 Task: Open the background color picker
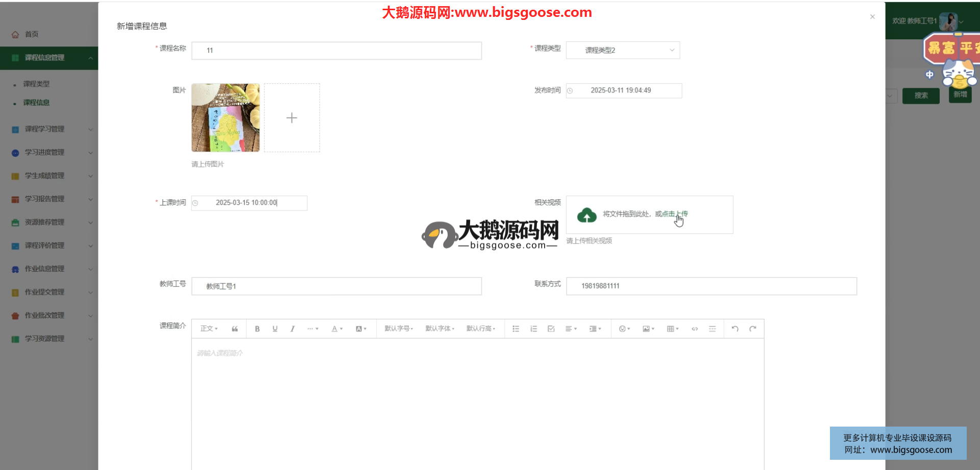(x=361, y=329)
